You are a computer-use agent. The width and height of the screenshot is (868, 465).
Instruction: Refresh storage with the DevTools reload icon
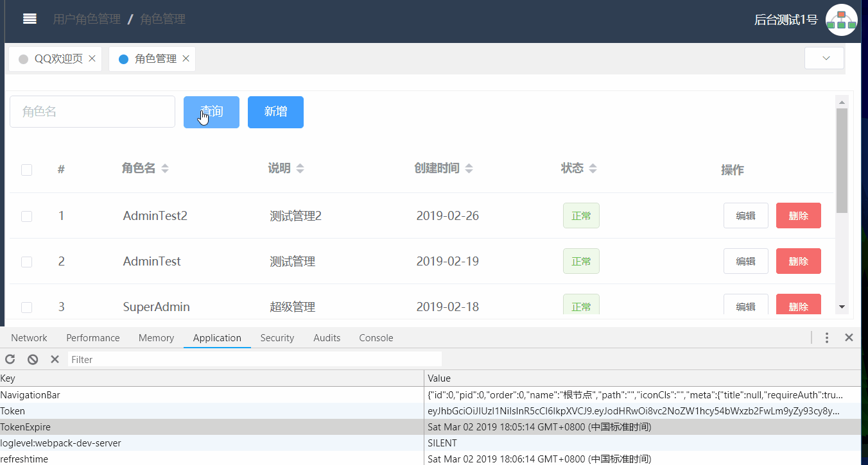click(x=10, y=359)
